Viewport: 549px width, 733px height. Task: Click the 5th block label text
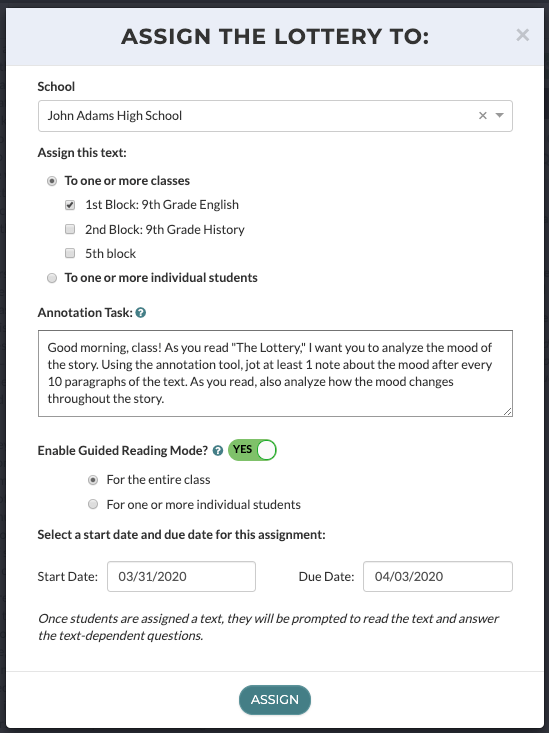[110, 253]
